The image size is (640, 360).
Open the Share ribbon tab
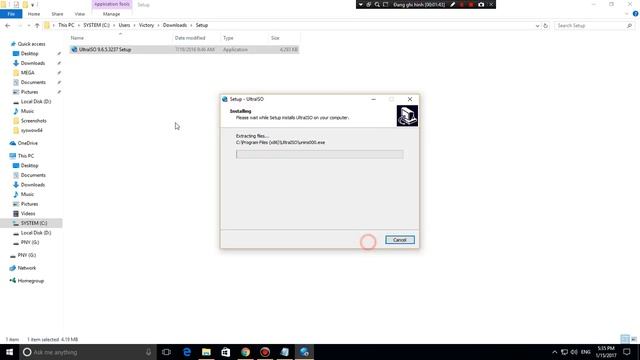point(57,14)
